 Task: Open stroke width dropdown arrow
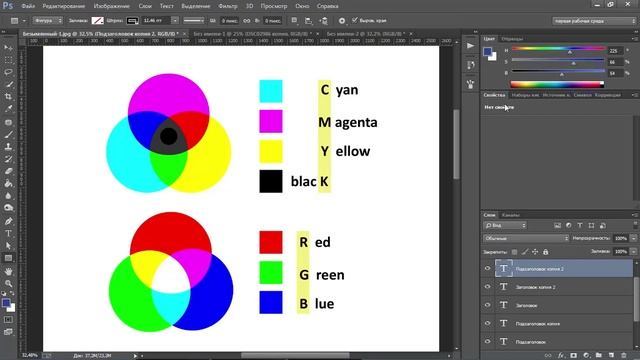tap(175, 20)
